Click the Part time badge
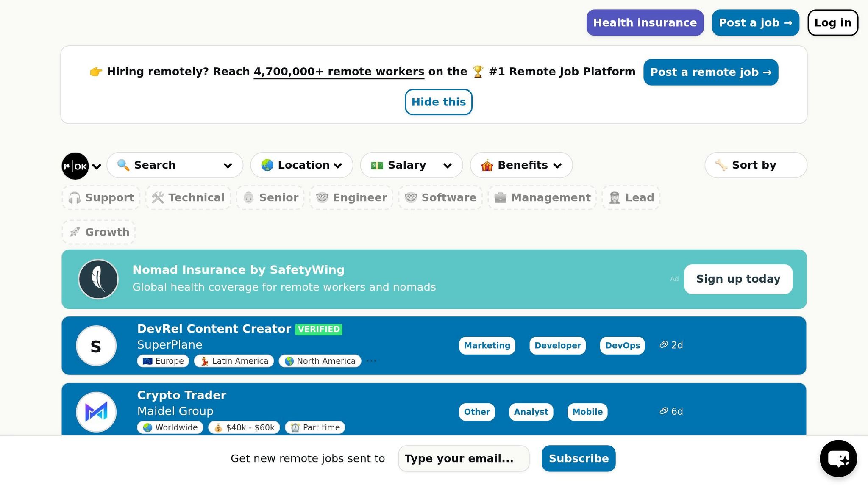Image resolution: width=868 pixels, height=488 pixels. [315, 427]
